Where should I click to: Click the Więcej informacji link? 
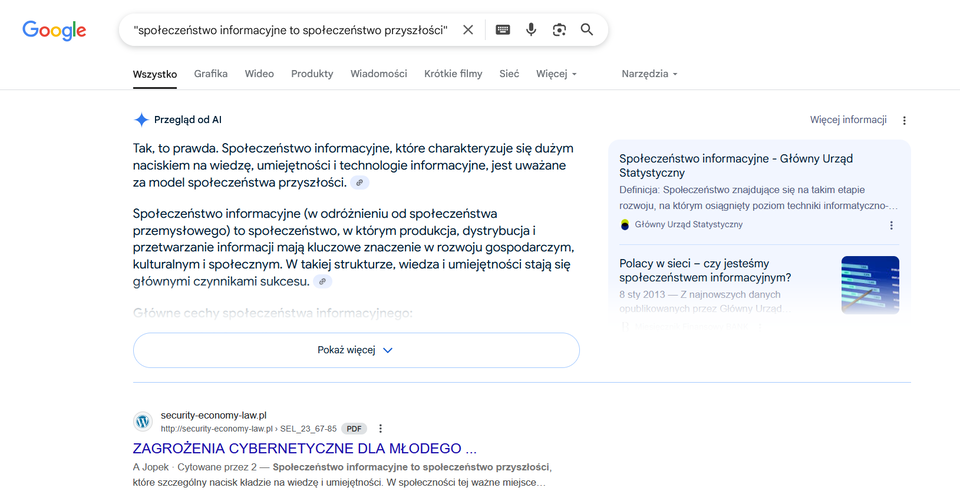click(x=848, y=120)
